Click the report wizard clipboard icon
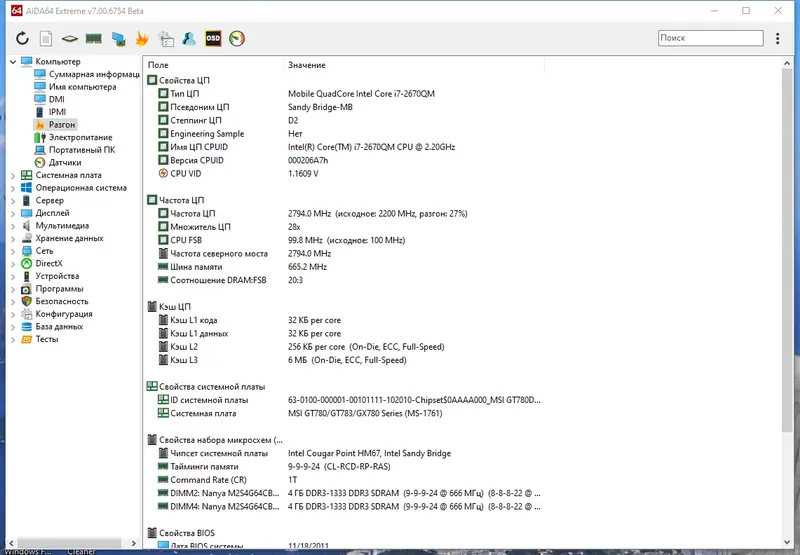 pyautogui.click(x=166, y=39)
